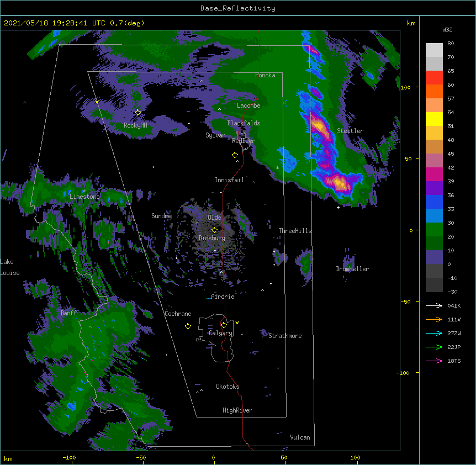Select the magenta 42-39 dBZ swatch

coord(434,174)
